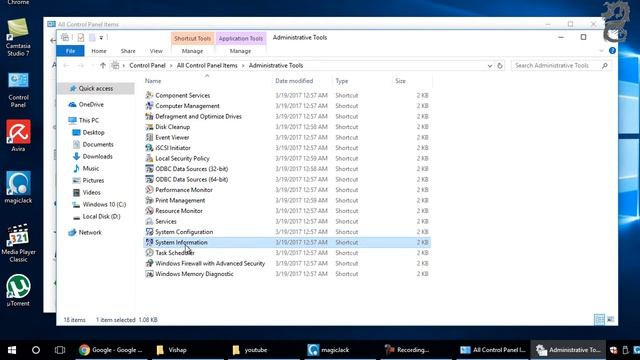640x360 pixels.
Task: Click the Windows Memory Diagnostic icon
Action: tap(149, 274)
